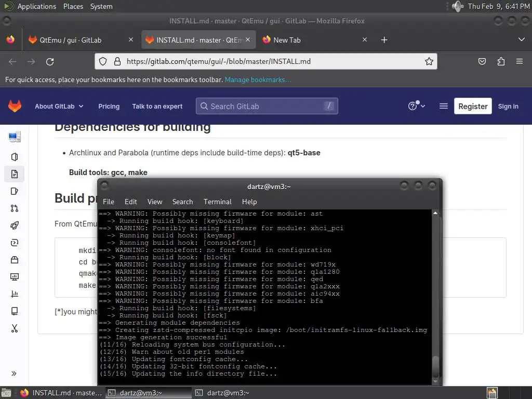Image resolution: width=532 pixels, height=399 pixels.
Task: Show site security lock information
Action: click(x=117, y=61)
